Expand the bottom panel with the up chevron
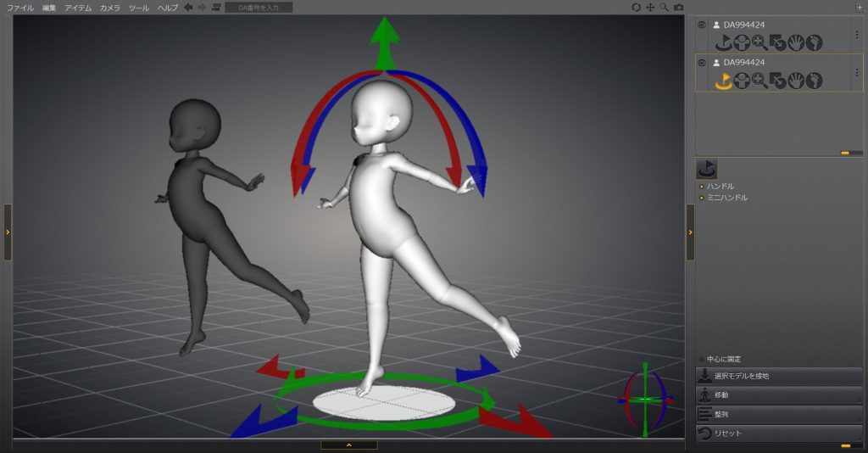The height and width of the screenshot is (453, 868). (x=348, y=445)
